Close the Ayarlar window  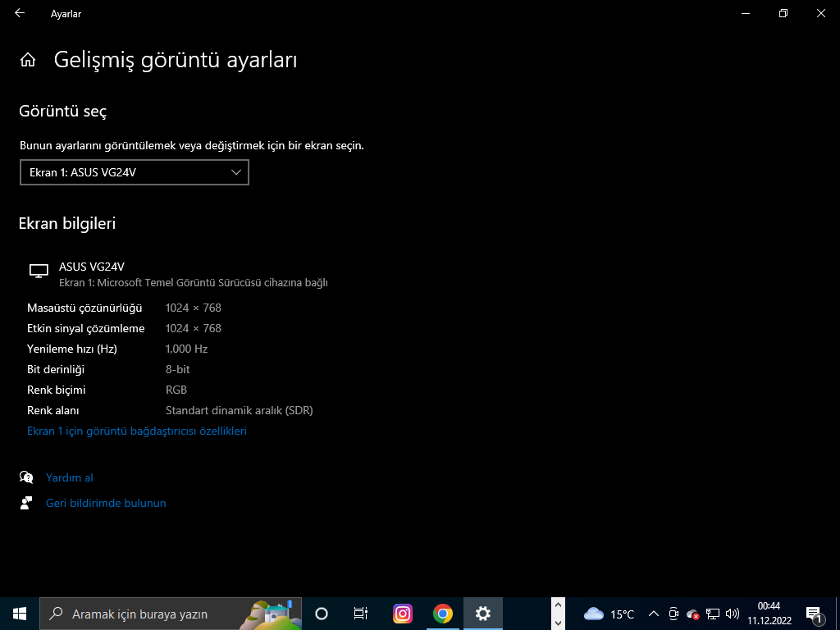820,13
